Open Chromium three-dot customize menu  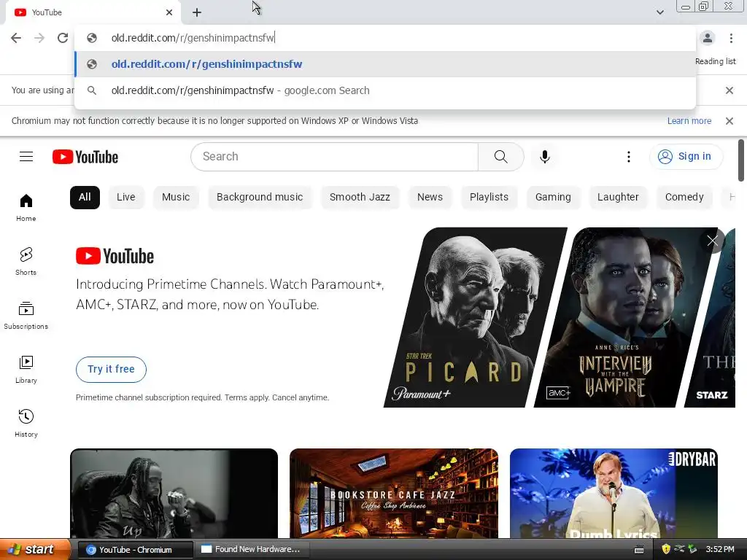point(731,38)
